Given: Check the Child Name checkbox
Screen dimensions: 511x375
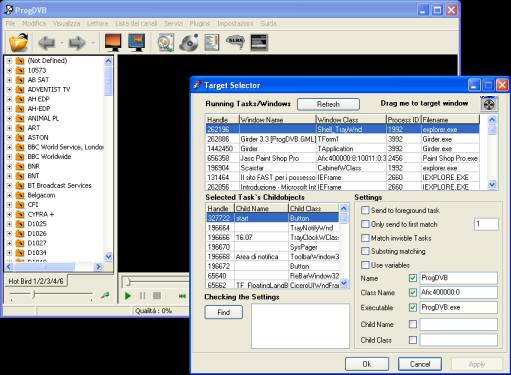Looking at the screenshot, I should 413,324.
